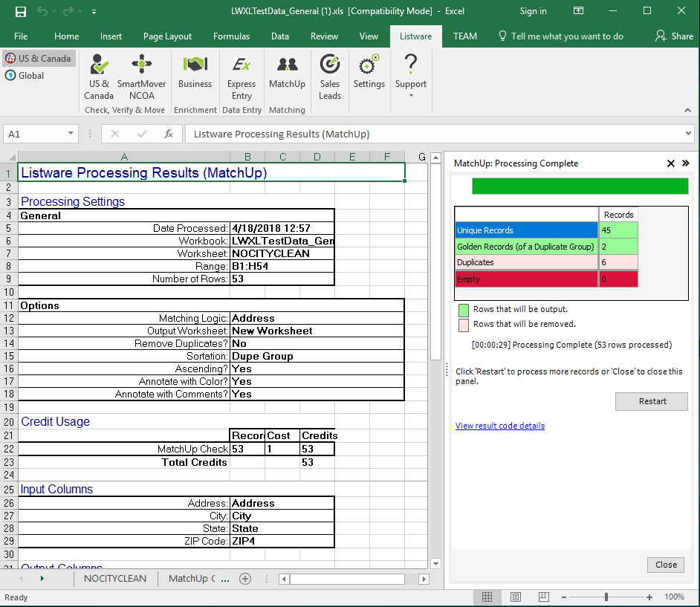Open View result code details link
The height and width of the screenshot is (607, 700).
tap(499, 426)
